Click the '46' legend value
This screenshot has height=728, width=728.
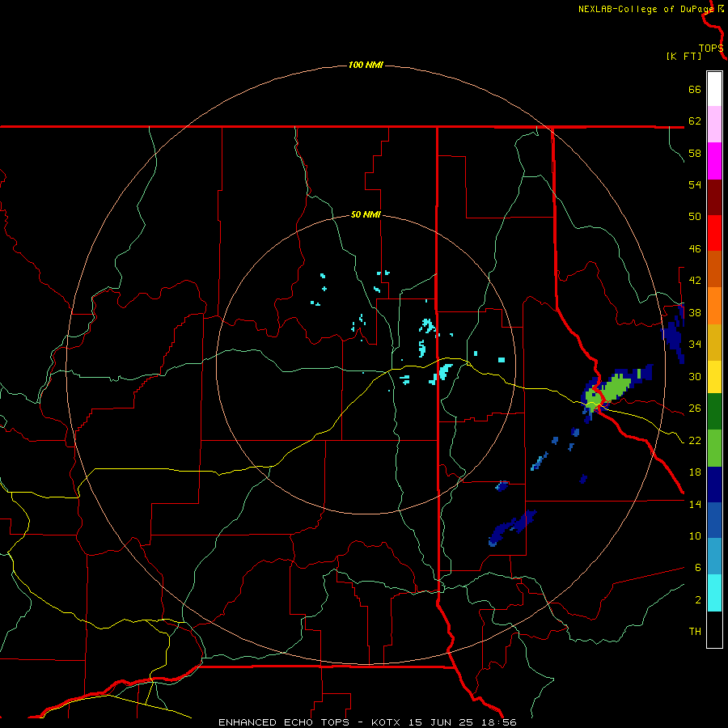click(x=695, y=249)
